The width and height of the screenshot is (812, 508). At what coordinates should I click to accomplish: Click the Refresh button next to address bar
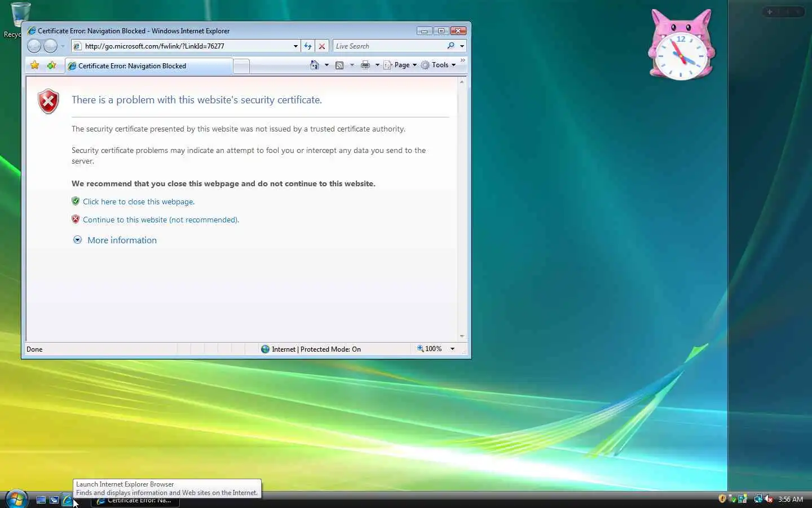pos(308,46)
